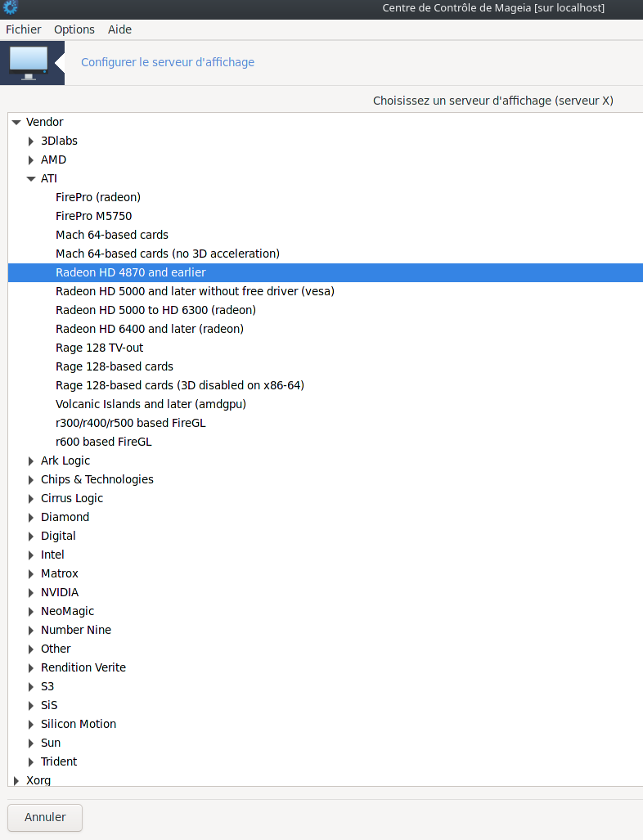The height and width of the screenshot is (840, 643).
Task: Expand the Xorg tree node
Action: click(x=16, y=780)
